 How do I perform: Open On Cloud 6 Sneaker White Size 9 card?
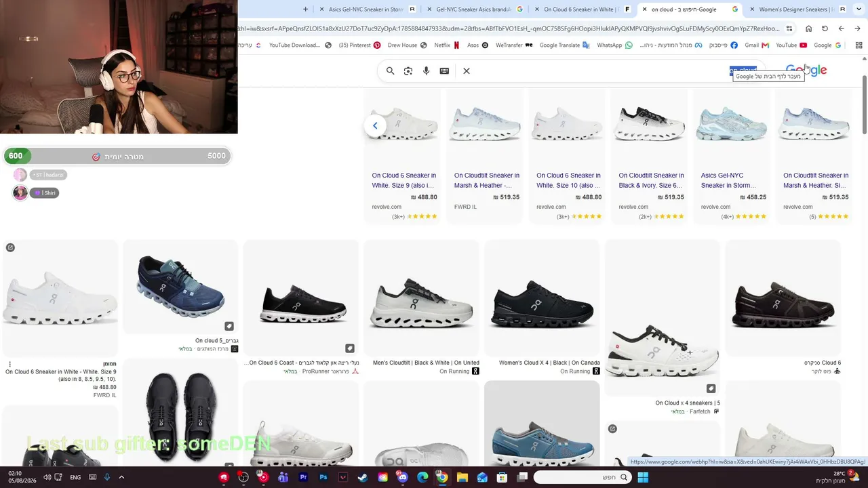402,156
